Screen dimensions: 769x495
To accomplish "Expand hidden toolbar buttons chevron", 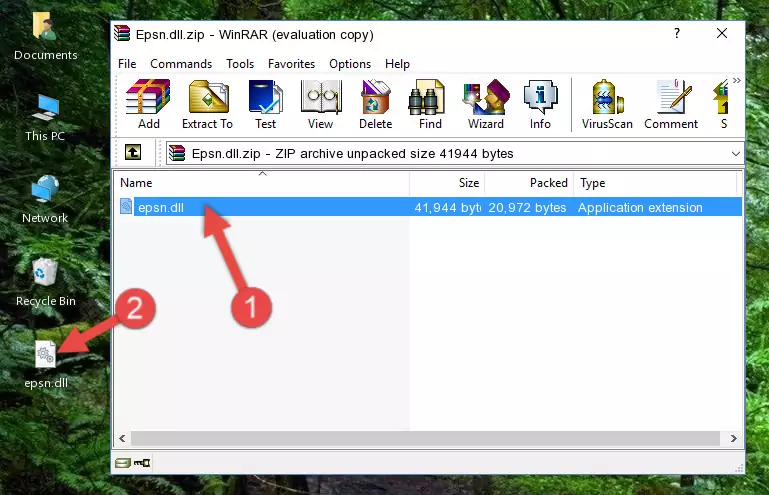I will (737, 80).
